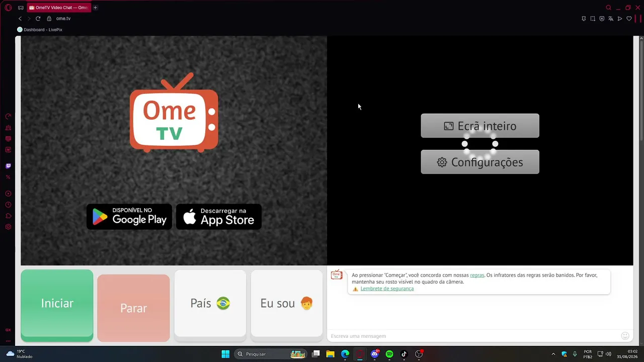Viewport: 644px width, 362px height.
Task: Open the browser search tabs magnifier
Action: pyautogui.click(x=608, y=8)
